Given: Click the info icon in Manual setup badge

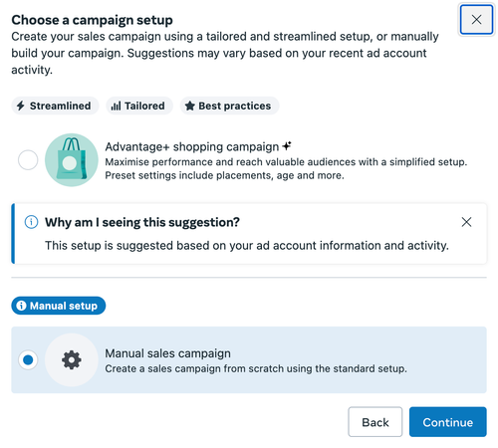Looking at the screenshot, I should pos(21,306).
